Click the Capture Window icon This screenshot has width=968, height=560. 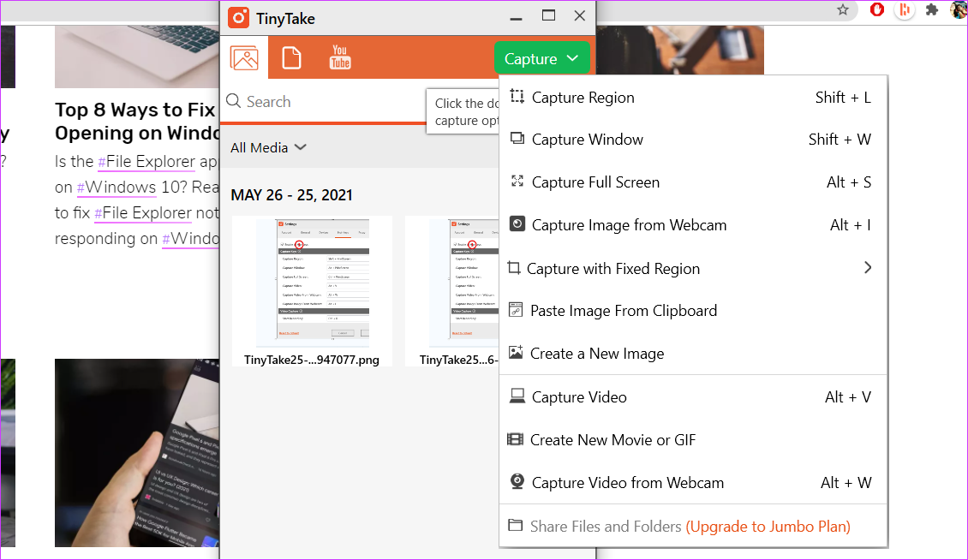pyautogui.click(x=517, y=139)
